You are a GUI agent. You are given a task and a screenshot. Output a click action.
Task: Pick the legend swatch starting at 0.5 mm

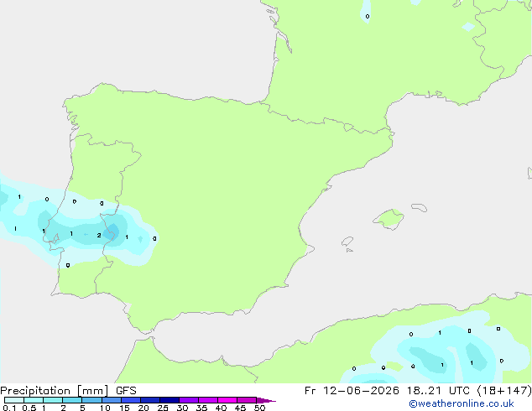point(34,400)
